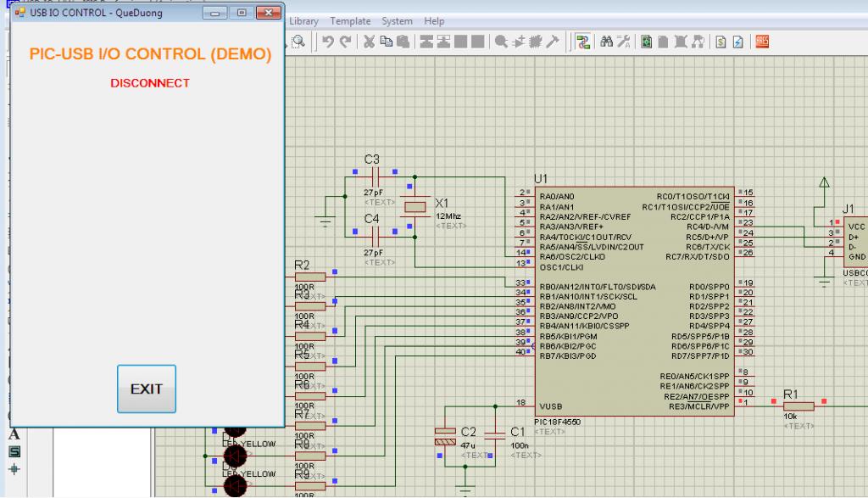Generate Bill of Materials report icon
This screenshot has width=868, height=498.
[721, 42]
